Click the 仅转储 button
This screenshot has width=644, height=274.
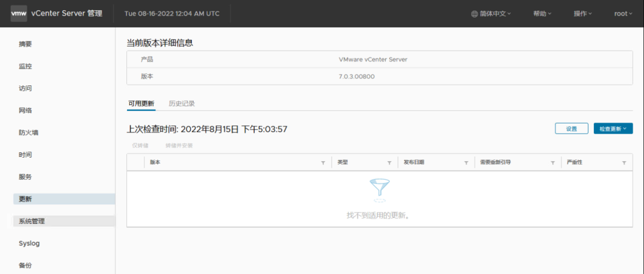(140, 146)
